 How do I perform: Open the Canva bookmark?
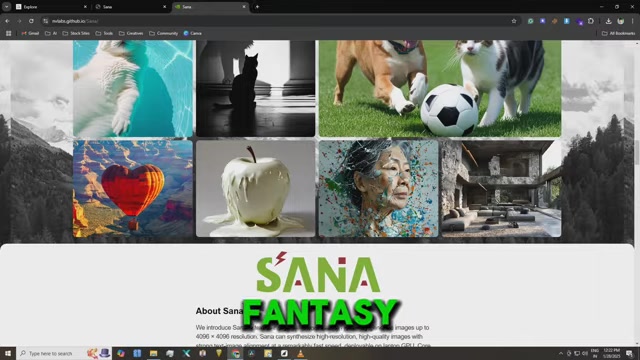click(x=193, y=33)
